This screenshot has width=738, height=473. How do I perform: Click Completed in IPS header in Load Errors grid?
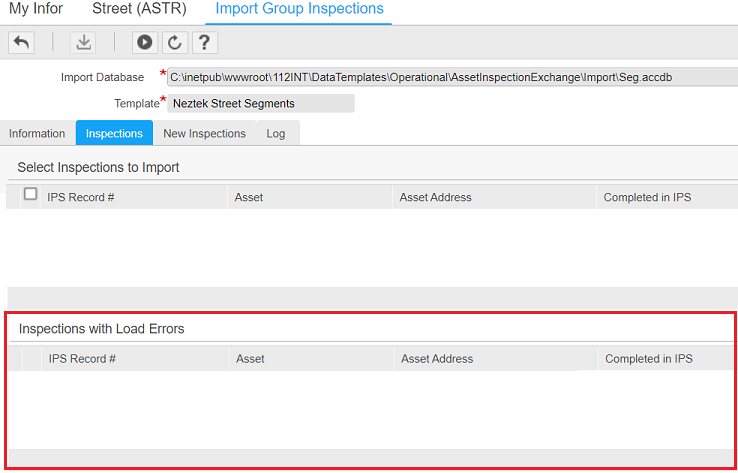coord(648,359)
